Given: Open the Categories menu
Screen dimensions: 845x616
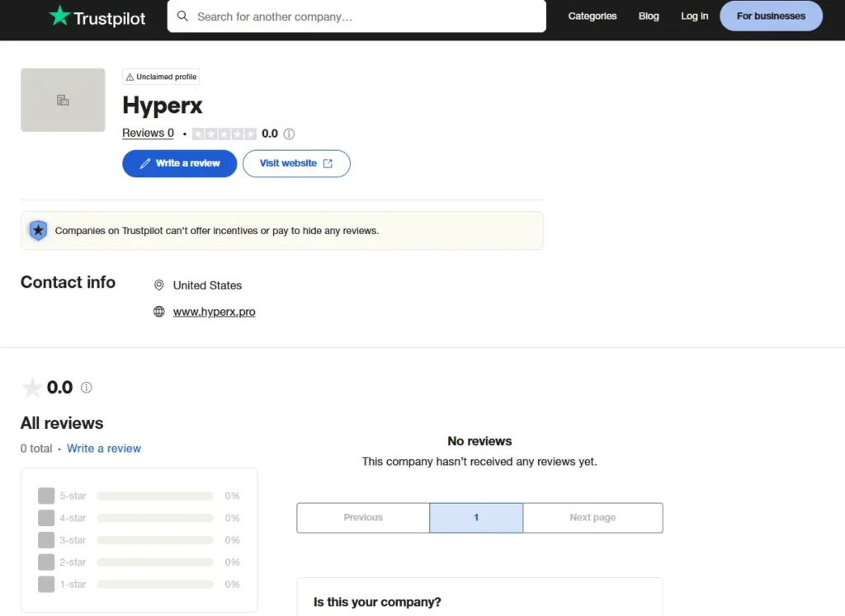Looking at the screenshot, I should point(592,16).
